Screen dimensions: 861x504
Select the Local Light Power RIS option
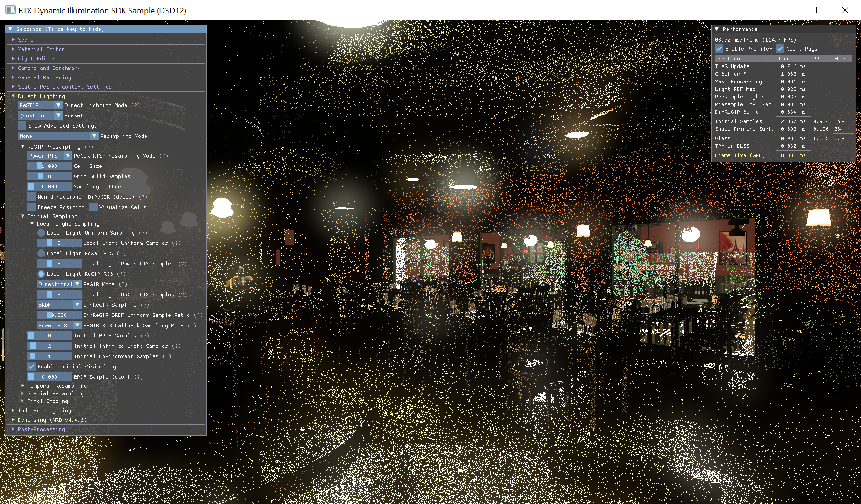[41, 253]
